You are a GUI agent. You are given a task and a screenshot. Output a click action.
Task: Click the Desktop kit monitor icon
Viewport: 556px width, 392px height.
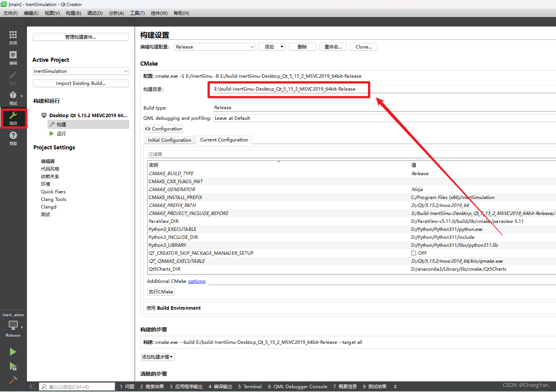(x=44, y=115)
